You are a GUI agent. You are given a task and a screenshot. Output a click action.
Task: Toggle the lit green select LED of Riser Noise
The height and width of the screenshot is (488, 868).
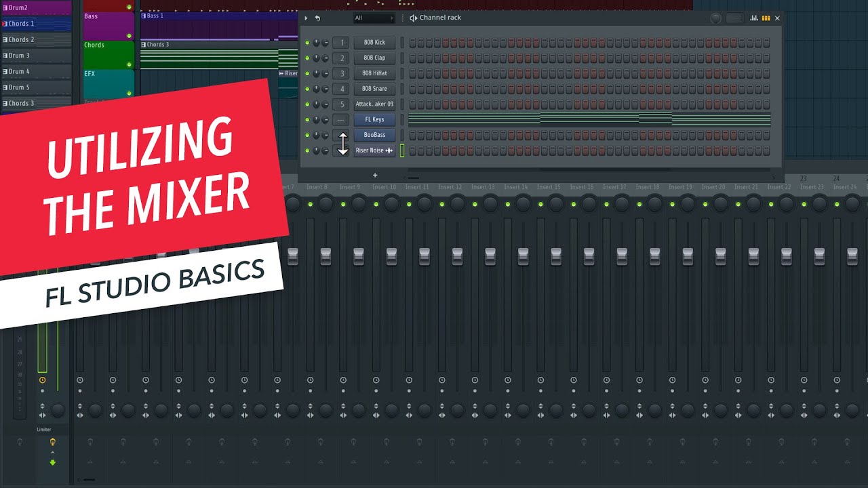(401, 150)
